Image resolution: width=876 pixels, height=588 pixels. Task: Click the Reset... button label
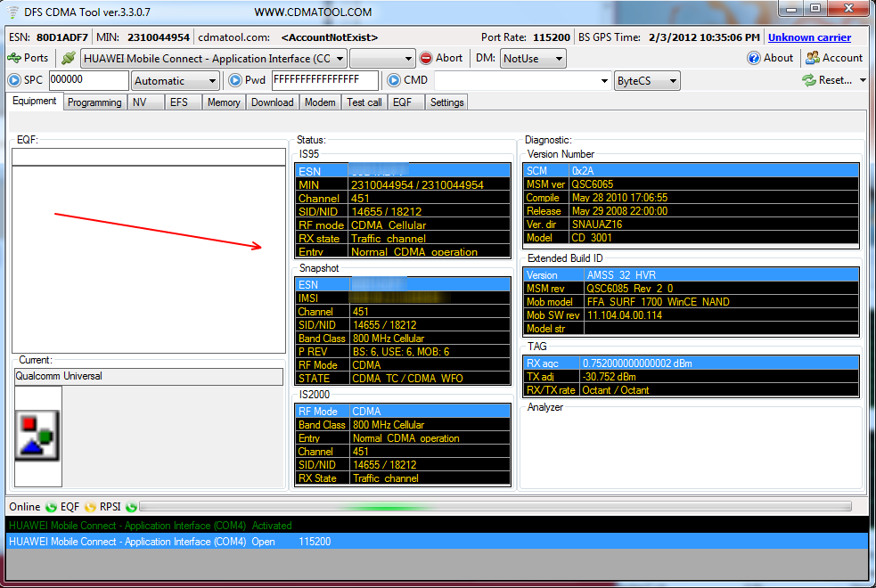pyautogui.click(x=835, y=80)
